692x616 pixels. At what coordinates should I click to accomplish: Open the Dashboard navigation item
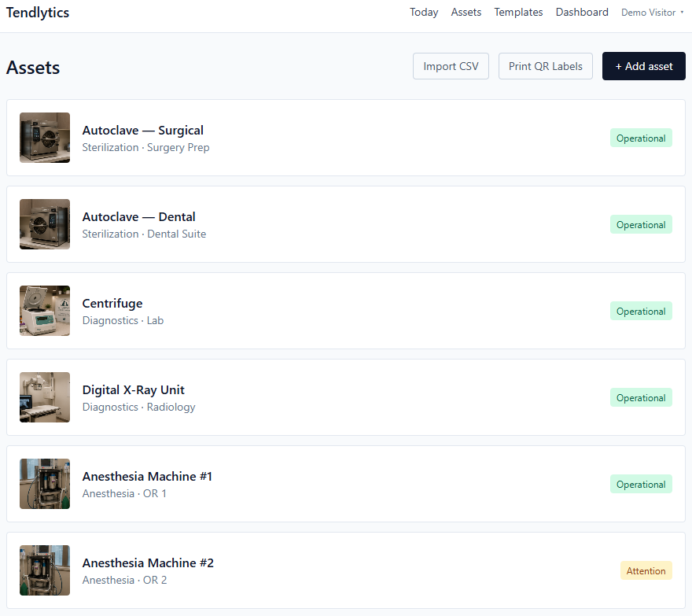click(x=582, y=13)
